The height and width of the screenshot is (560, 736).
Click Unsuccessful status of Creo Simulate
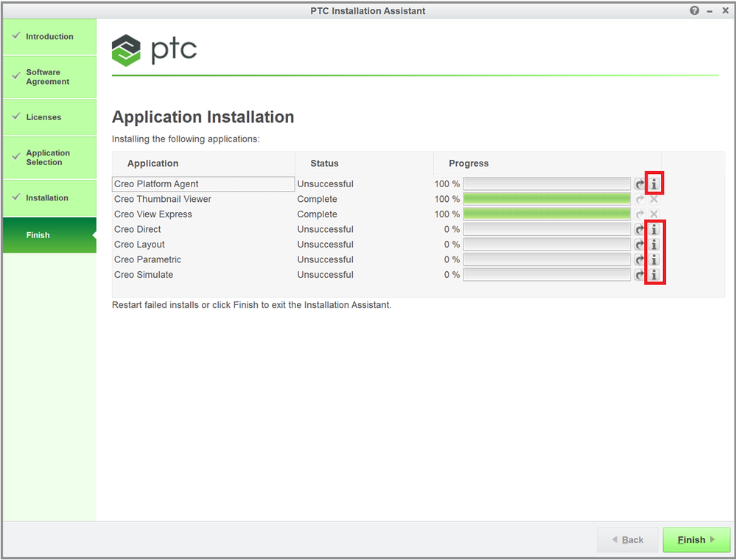point(326,275)
